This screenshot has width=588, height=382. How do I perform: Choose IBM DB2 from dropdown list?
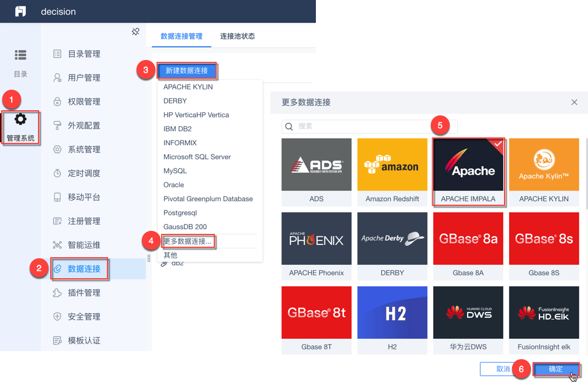tap(178, 129)
